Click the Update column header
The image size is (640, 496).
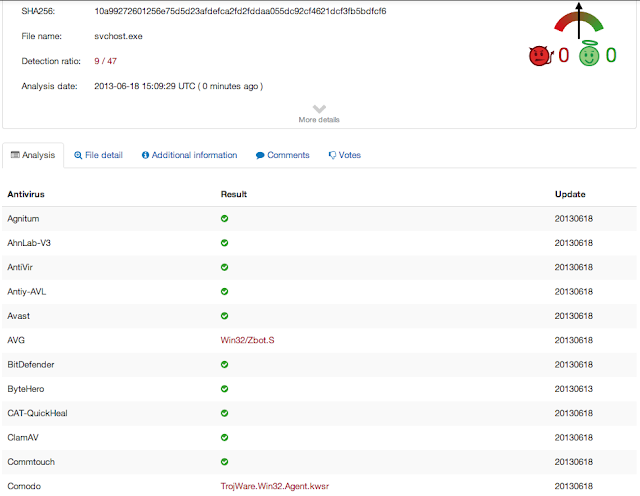[570, 194]
